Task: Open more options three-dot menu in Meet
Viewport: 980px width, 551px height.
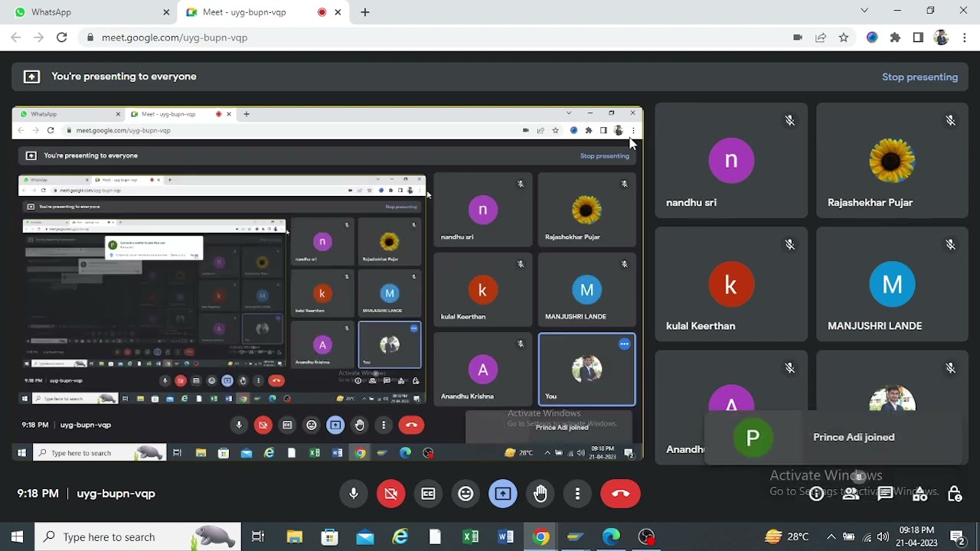Action: point(577,494)
